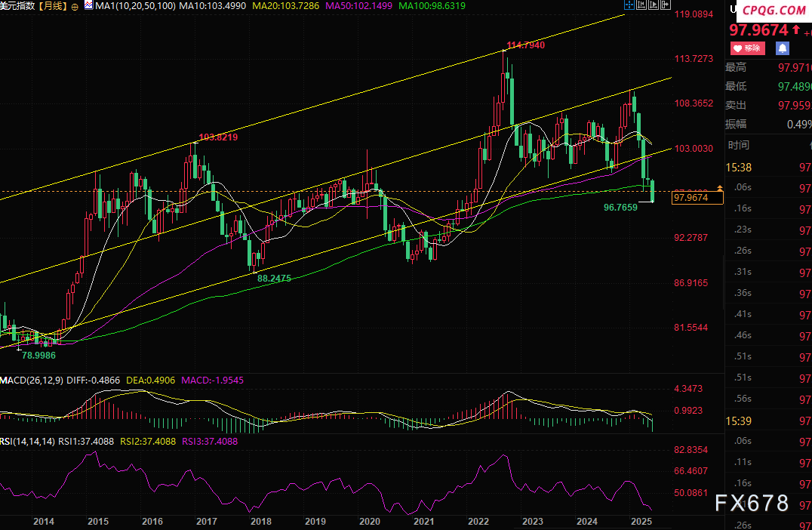This screenshot has width=812, height=530.
Task: Click the red up arrow by price
Action: [x=796, y=31]
